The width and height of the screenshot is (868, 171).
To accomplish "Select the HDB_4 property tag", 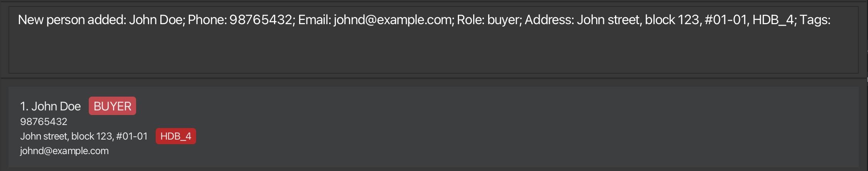I will tap(176, 136).
